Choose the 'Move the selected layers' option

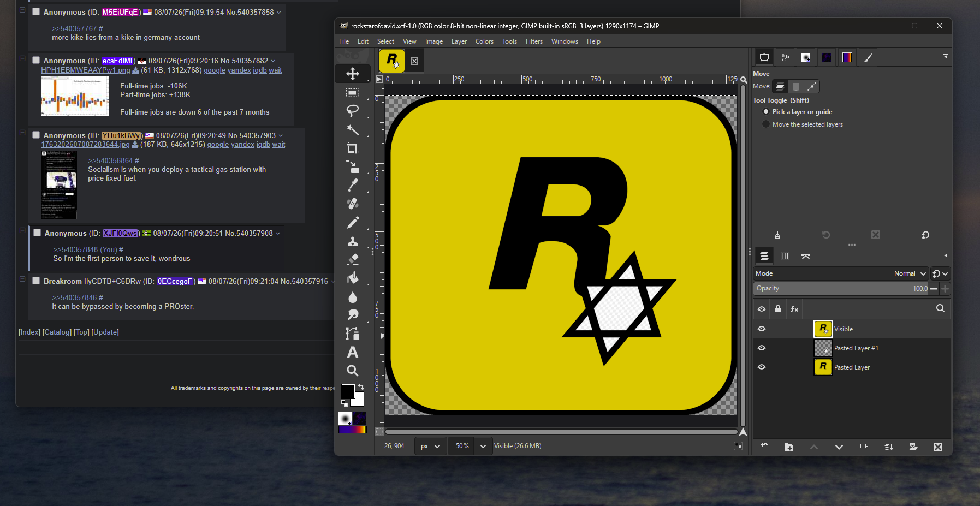[x=803, y=124]
